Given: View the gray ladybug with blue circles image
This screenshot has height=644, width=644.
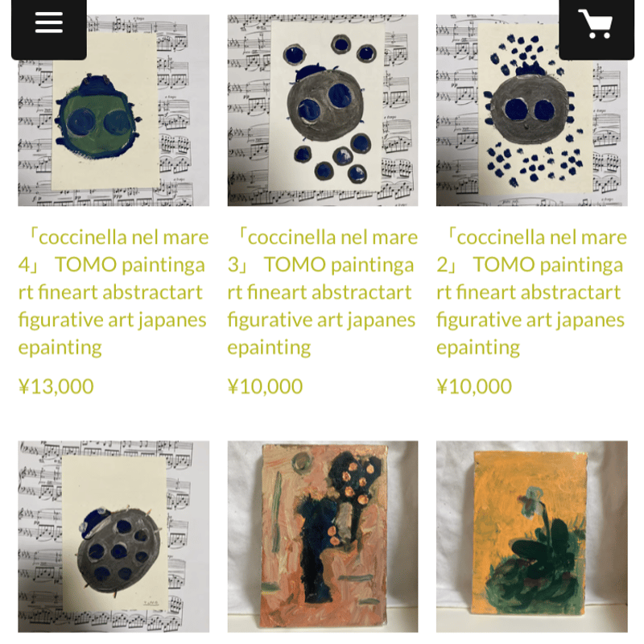Looking at the screenshot, I should point(323,110).
